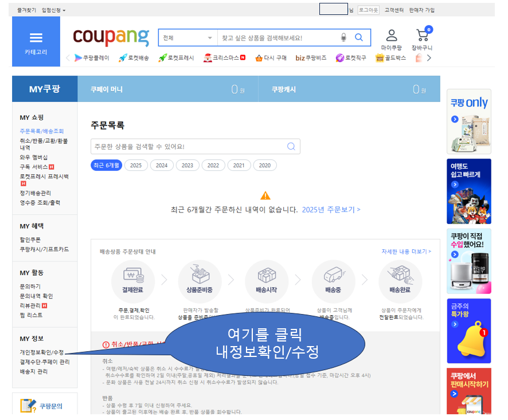Click the 로그아웃 button

(368, 10)
